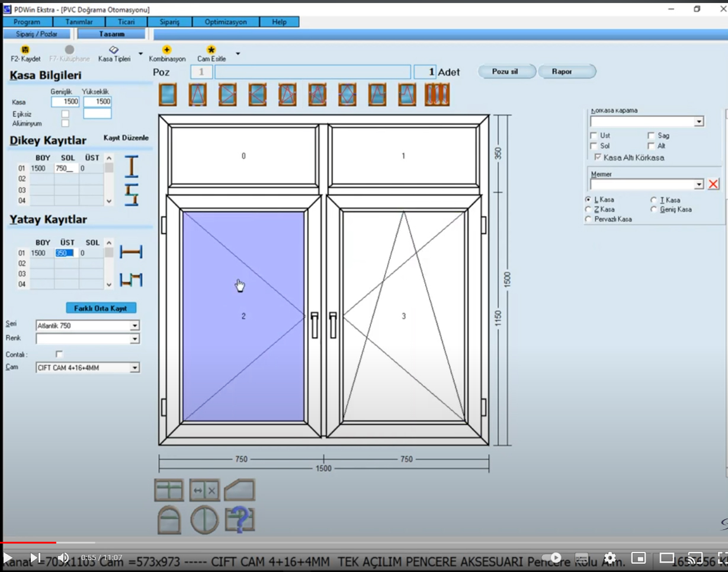The height and width of the screenshot is (572, 728).
Task: Choose the round window shape icon
Action: (204, 520)
